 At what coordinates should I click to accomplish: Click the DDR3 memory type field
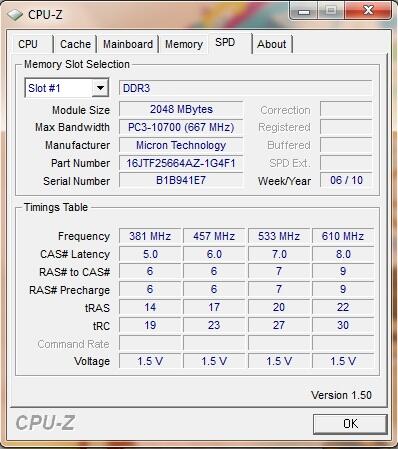pyautogui.click(x=245, y=88)
